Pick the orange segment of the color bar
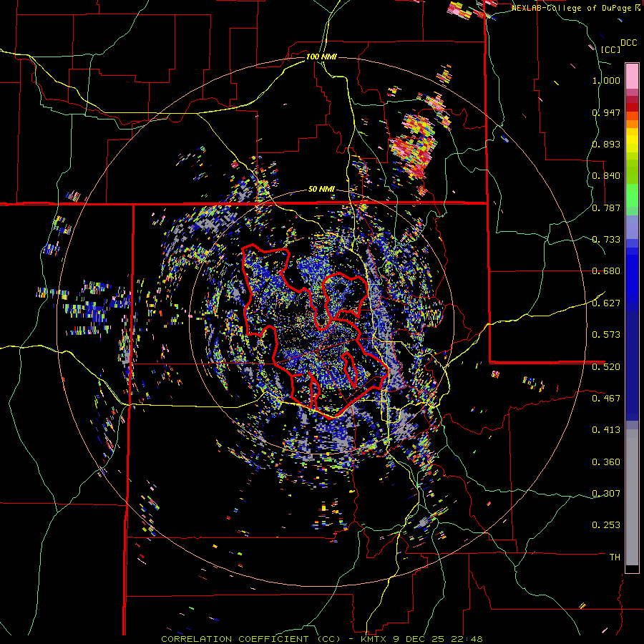 coord(632,124)
